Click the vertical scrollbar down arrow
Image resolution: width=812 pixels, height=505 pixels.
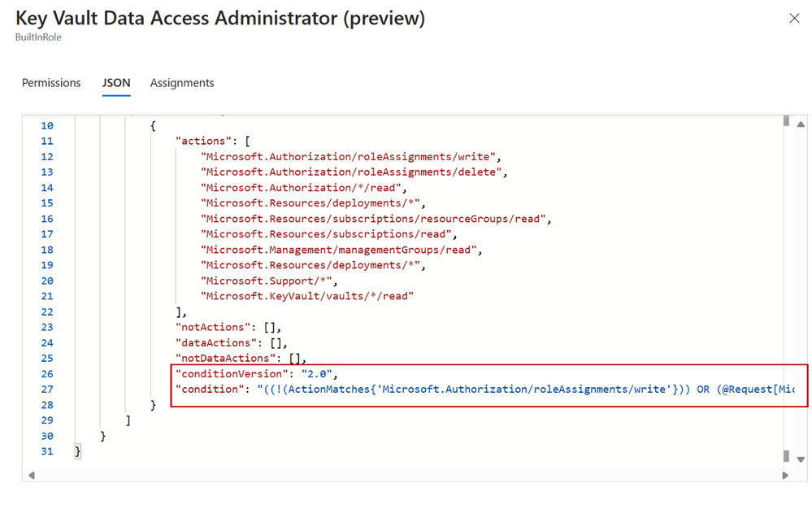tap(801, 459)
